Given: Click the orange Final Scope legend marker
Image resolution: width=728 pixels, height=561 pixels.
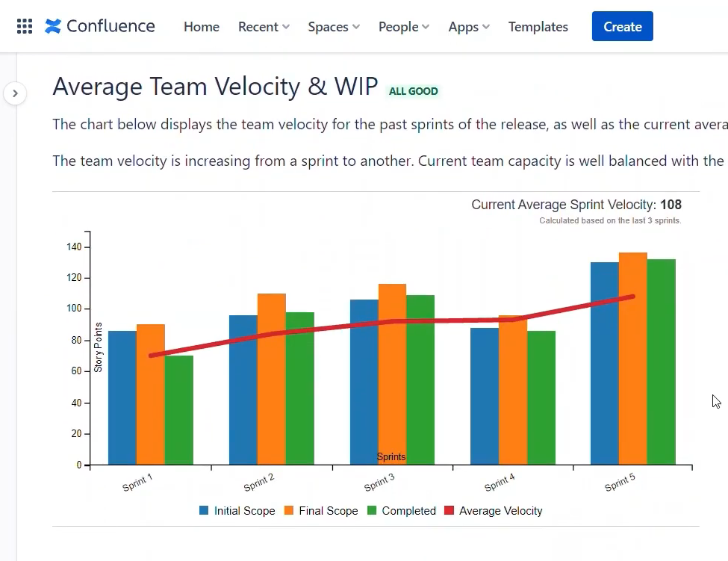Looking at the screenshot, I should coord(287,510).
